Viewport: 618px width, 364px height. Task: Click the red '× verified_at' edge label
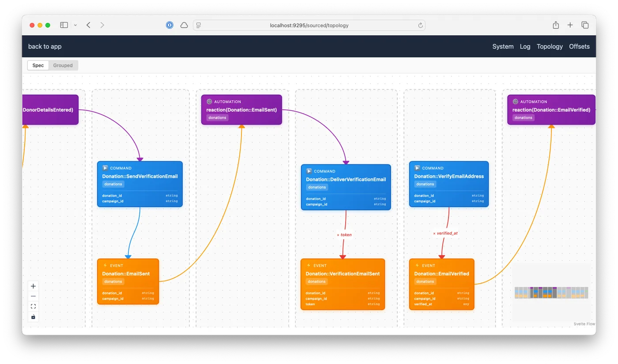[x=445, y=233]
